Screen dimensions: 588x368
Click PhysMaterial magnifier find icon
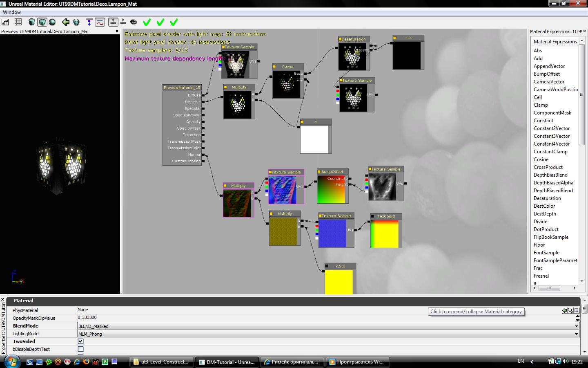[570, 310]
